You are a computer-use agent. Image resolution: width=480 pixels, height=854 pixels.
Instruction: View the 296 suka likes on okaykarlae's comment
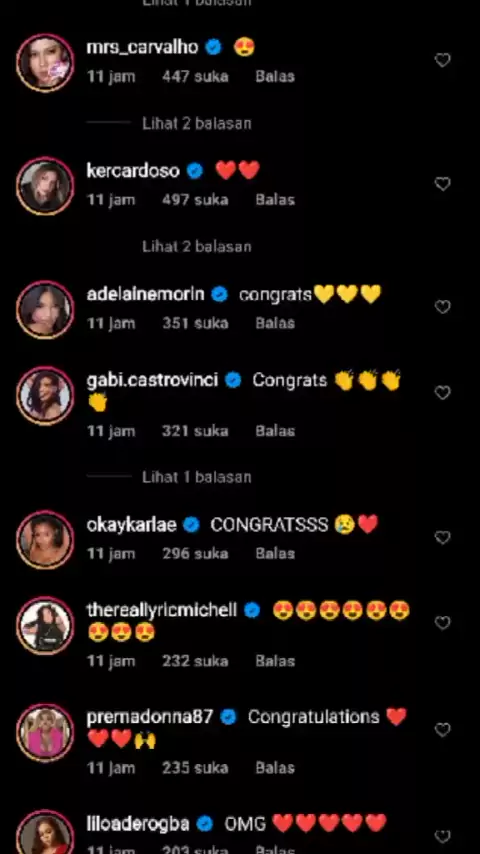195,554
